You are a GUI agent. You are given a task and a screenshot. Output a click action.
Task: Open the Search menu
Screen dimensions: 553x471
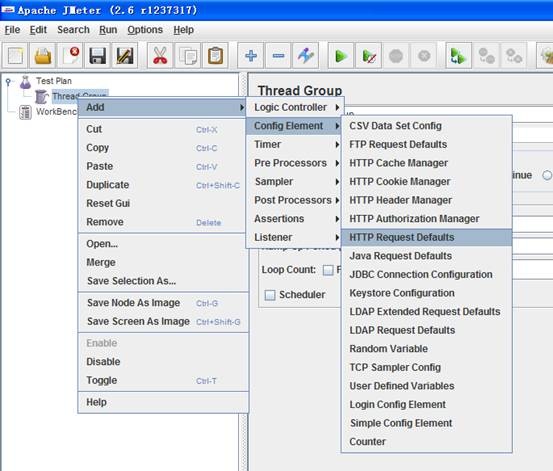click(x=73, y=30)
